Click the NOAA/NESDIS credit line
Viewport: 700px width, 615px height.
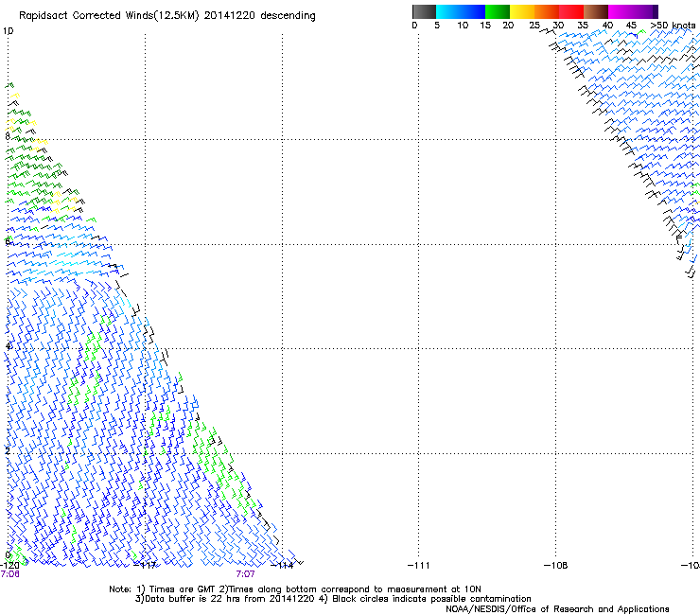pos(557,609)
